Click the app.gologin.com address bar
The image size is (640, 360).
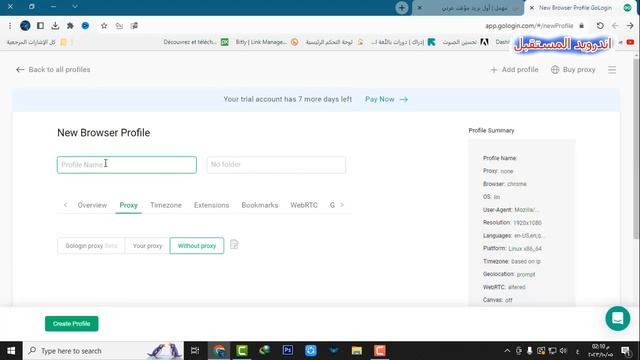tap(529, 26)
